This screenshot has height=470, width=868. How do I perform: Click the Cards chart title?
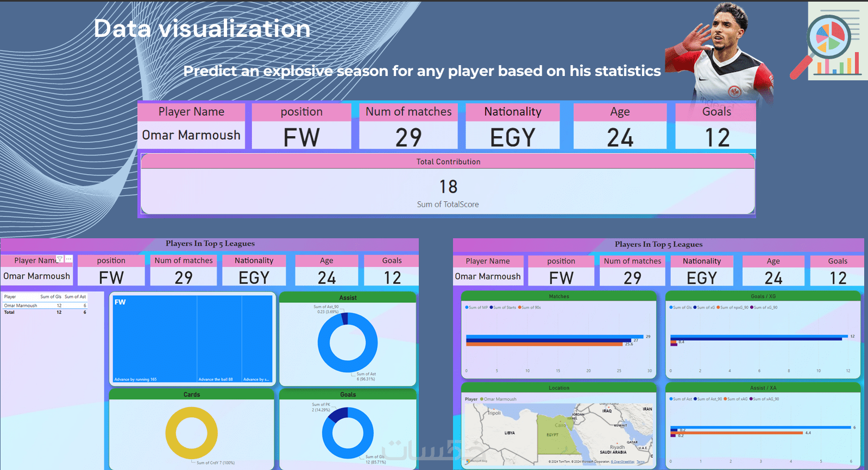tap(192, 395)
